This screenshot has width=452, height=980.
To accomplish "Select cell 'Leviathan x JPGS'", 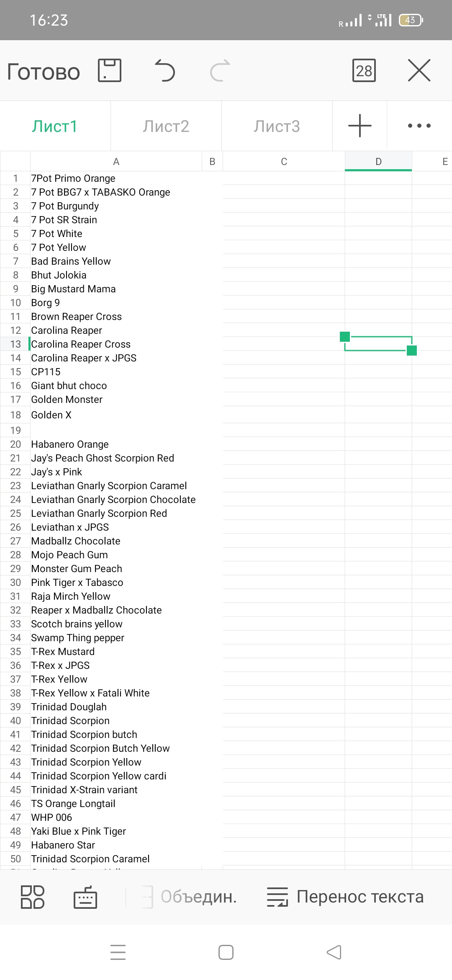I will tap(116, 527).
